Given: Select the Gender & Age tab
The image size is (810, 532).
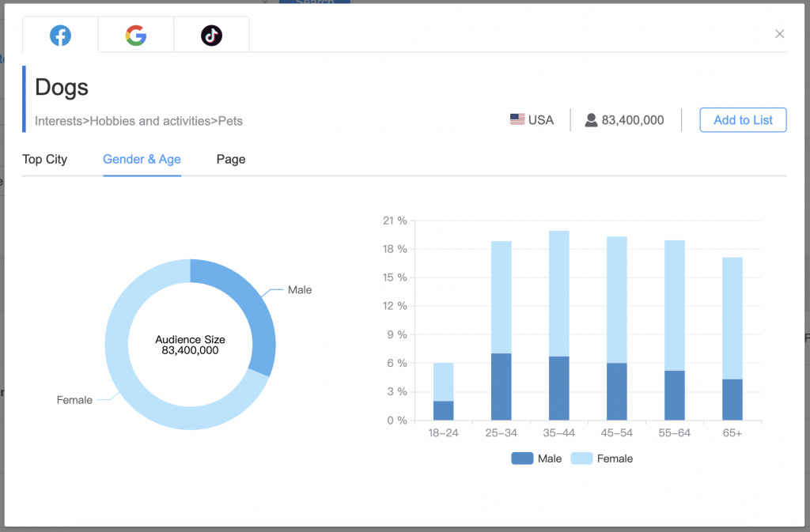Looking at the screenshot, I should click(x=142, y=160).
